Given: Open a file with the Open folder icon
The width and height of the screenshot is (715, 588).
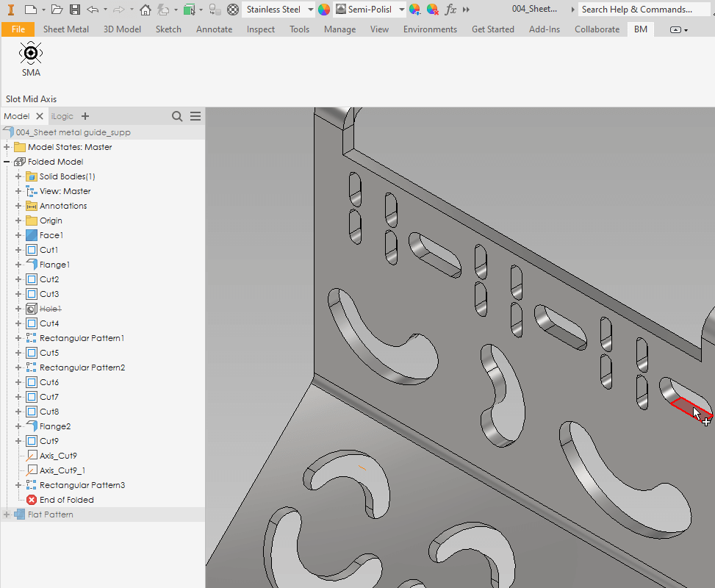Looking at the screenshot, I should tap(57, 10).
